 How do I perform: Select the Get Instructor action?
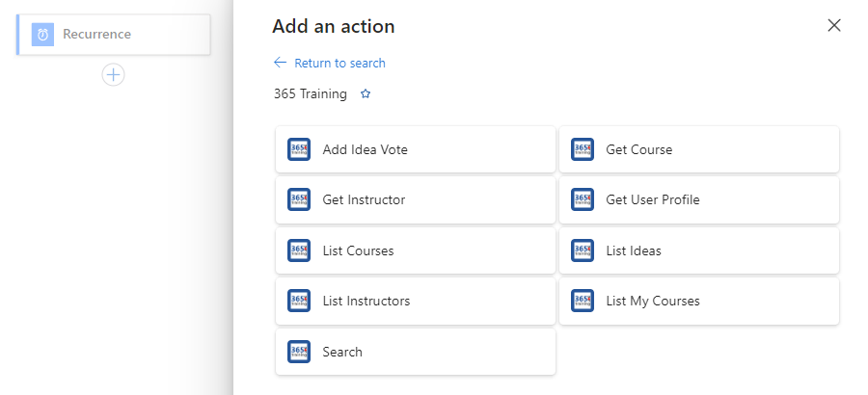point(416,199)
